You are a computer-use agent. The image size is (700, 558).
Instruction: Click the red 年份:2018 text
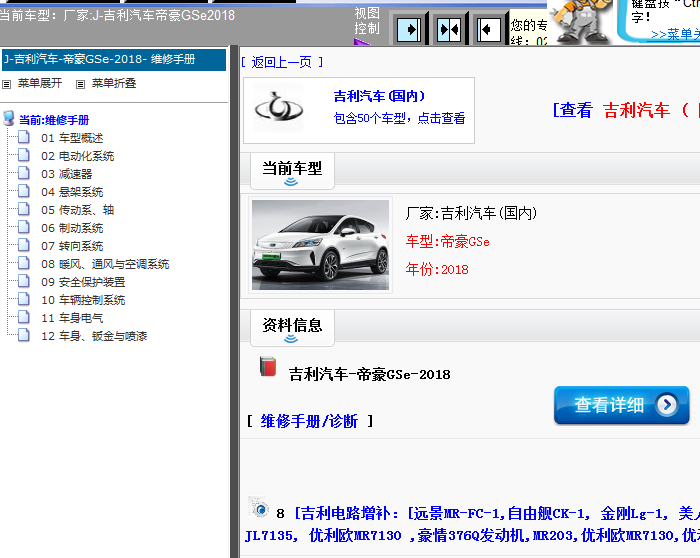437,269
